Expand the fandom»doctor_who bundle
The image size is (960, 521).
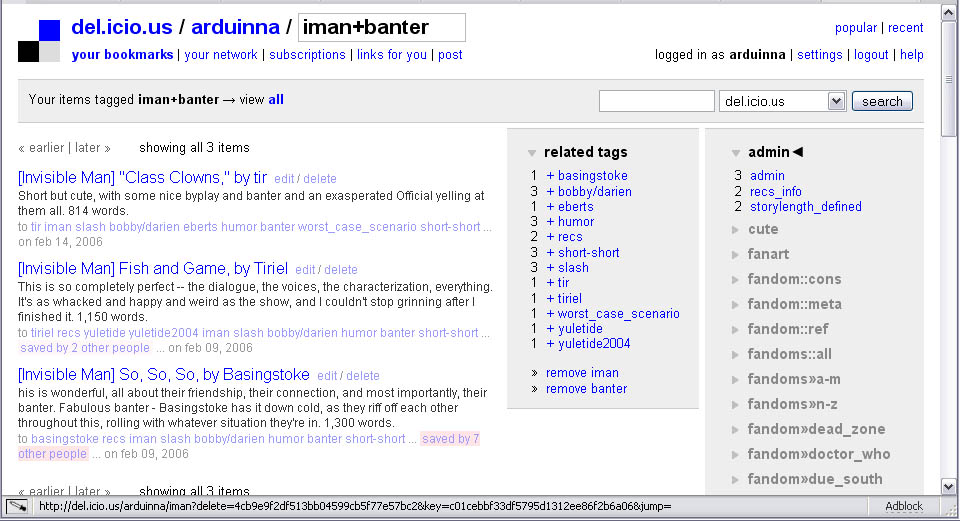(735, 455)
